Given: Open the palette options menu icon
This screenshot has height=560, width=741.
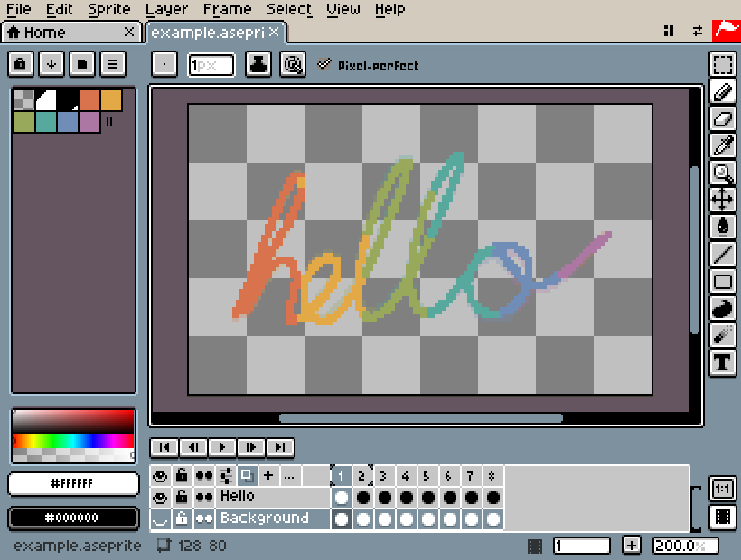Looking at the screenshot, I should pos(113,64).
